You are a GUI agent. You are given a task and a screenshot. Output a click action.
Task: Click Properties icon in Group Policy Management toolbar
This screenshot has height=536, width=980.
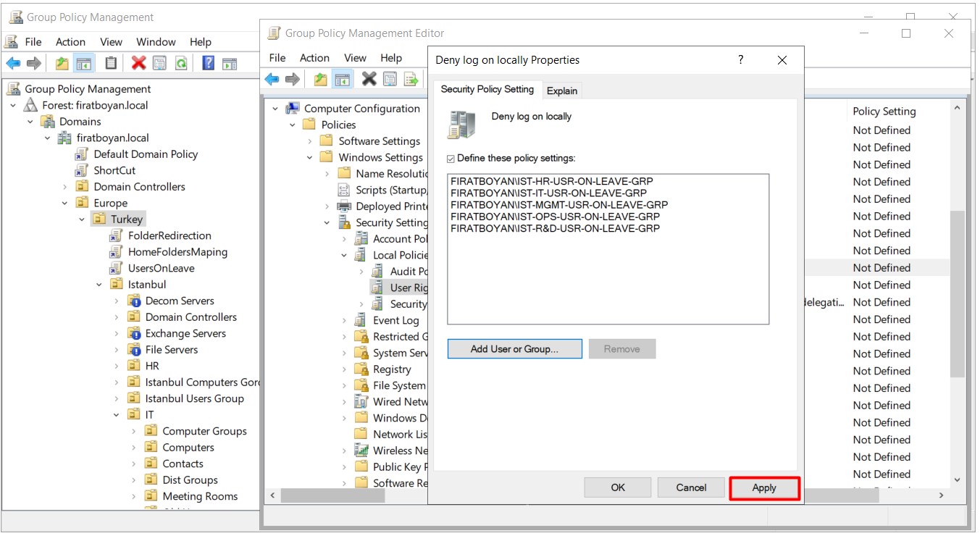(x=159, y=64)
